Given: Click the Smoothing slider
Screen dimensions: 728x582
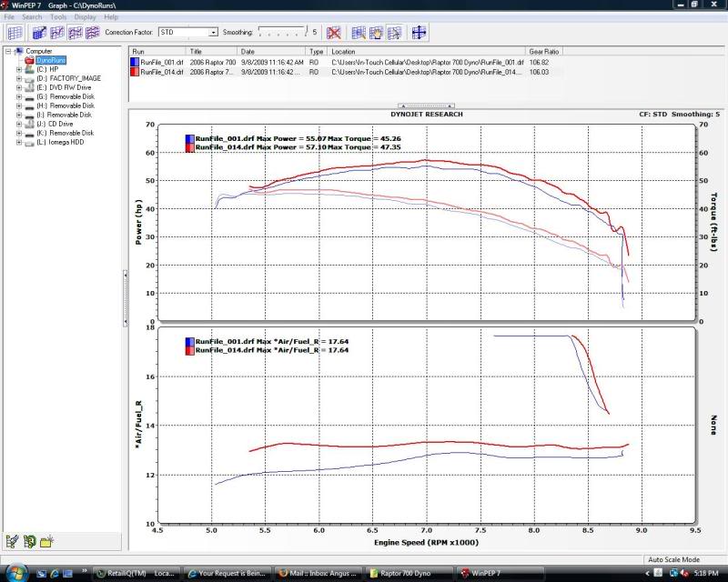Looking at the screenshot, I should click(x=283, y=32).
